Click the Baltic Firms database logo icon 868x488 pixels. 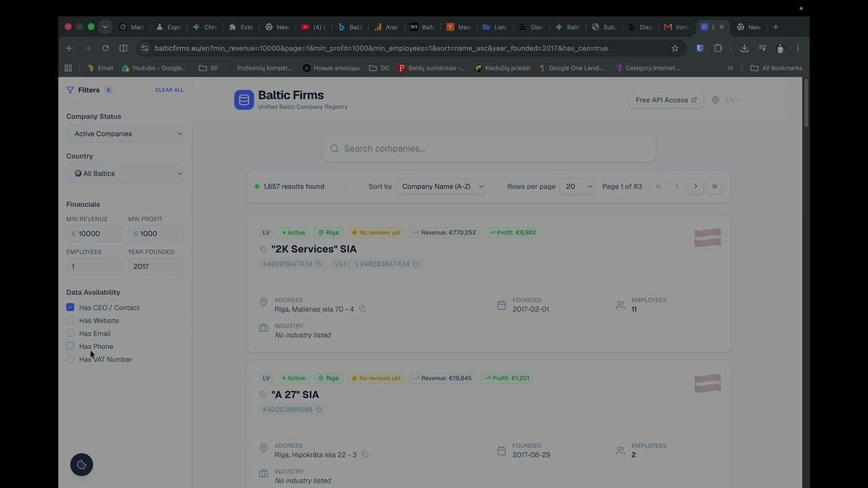tap(244, 100)
